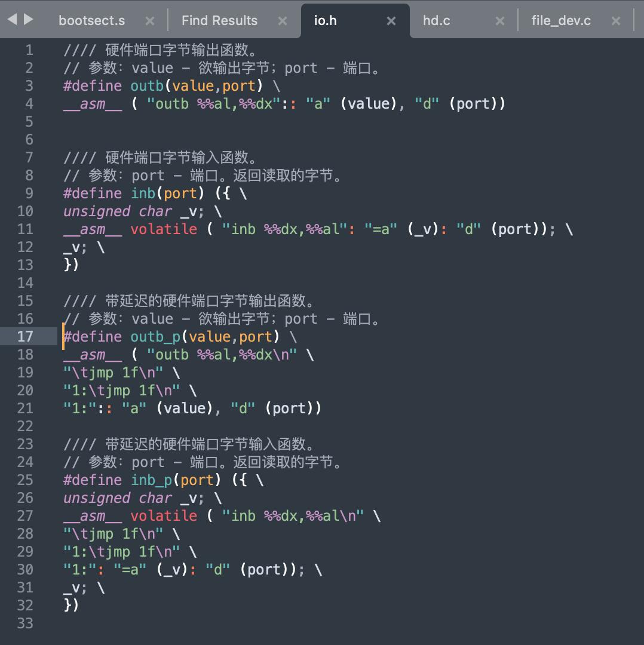The image size is (644, 645).
Task: Click 'volatile' keyword on line 11
Action: pos(164,229)
